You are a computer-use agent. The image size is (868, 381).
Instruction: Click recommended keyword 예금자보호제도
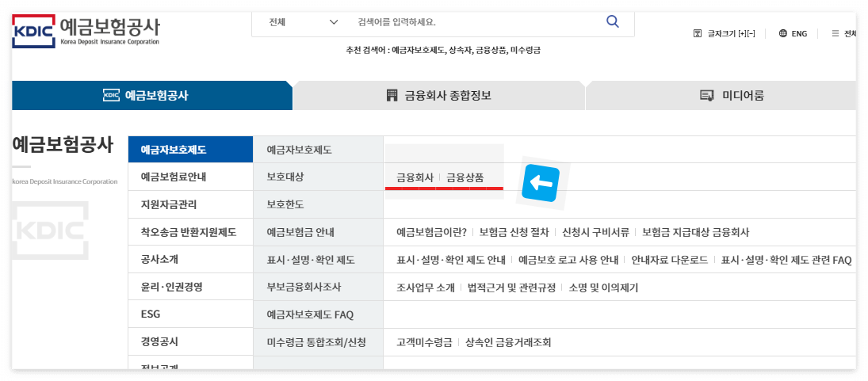[x=419, y=51]
